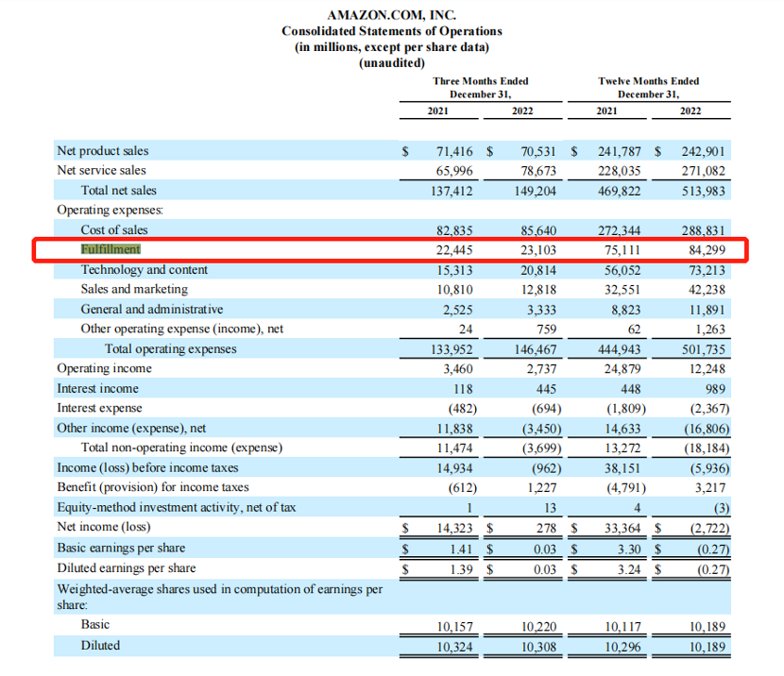
Task: Click the Twelve Months Ended column header
Action: 649,88
